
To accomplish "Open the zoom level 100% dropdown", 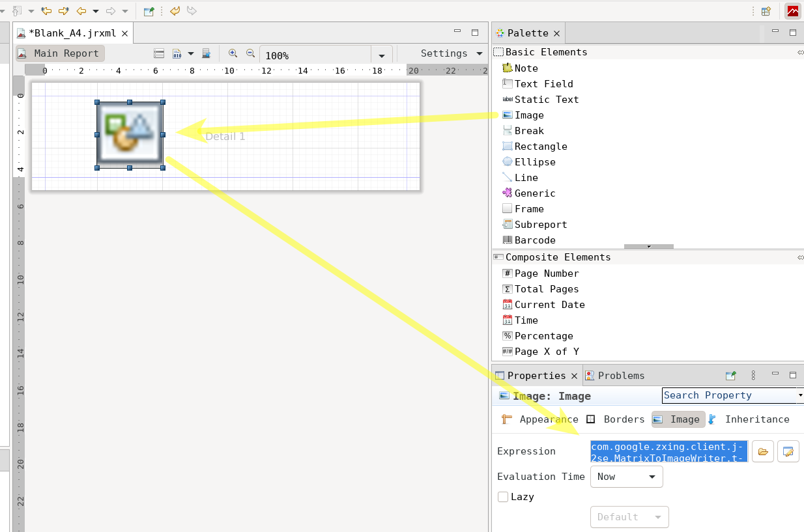I will point(381,56).
